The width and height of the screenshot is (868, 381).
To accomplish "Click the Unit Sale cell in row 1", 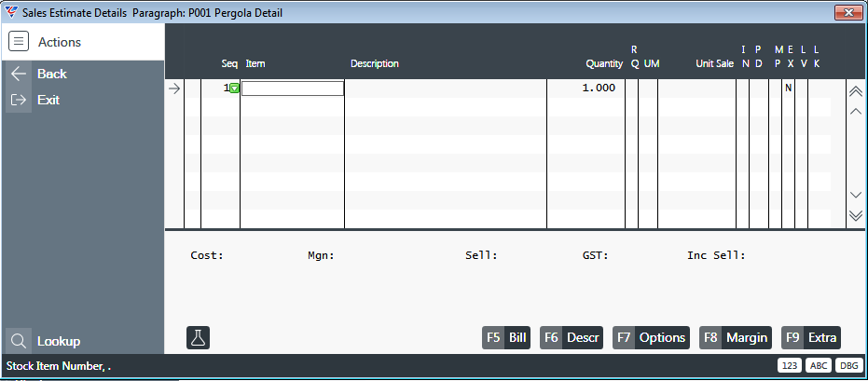I will click(x=697, y=88).
